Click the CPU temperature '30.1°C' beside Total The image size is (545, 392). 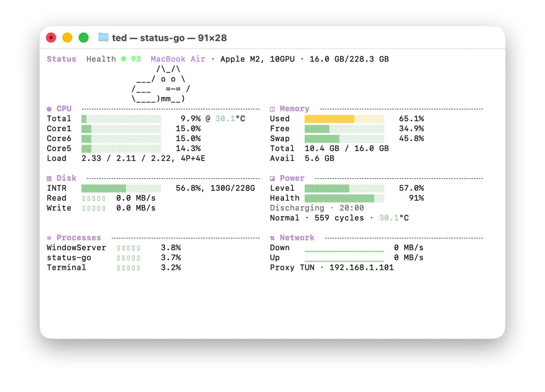(x=230, y=119)
